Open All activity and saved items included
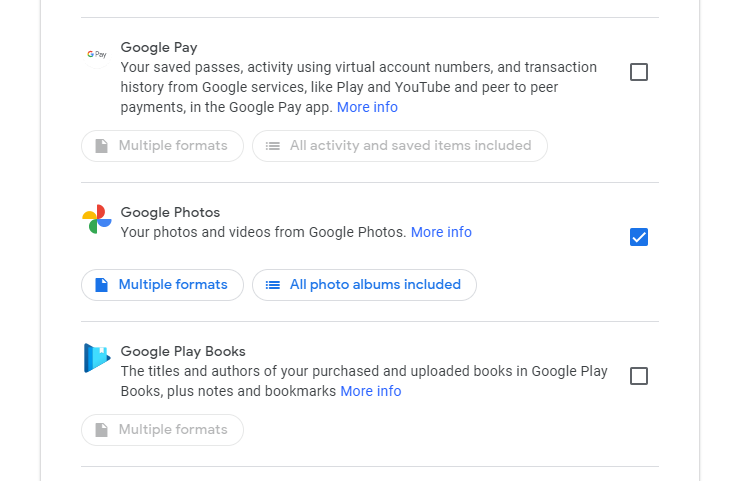The image size is (753, 481). 400,146
